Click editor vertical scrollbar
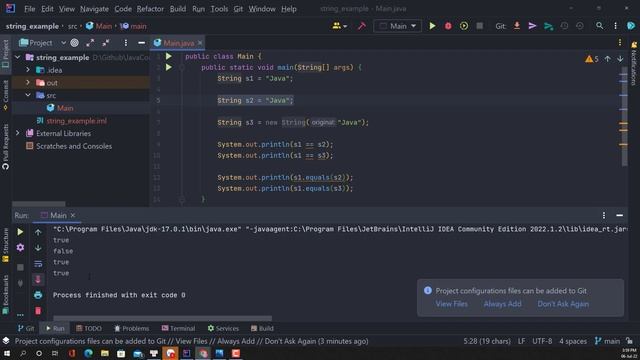Image resolution: width=640 pixels, height=360 pixels. point(624,116)
